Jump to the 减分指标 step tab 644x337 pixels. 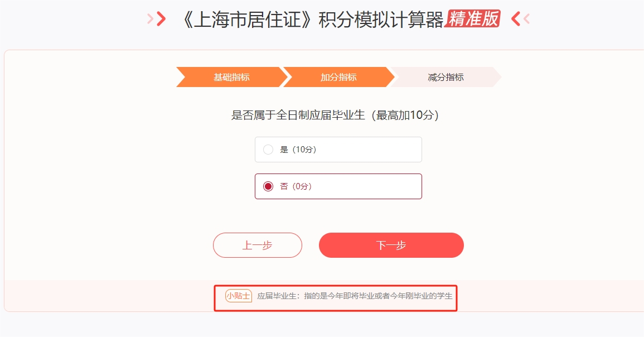446,77
